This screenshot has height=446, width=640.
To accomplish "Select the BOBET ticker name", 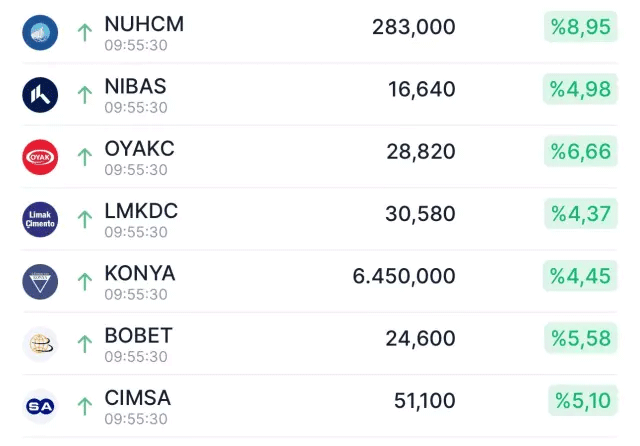I will [138, 336].
